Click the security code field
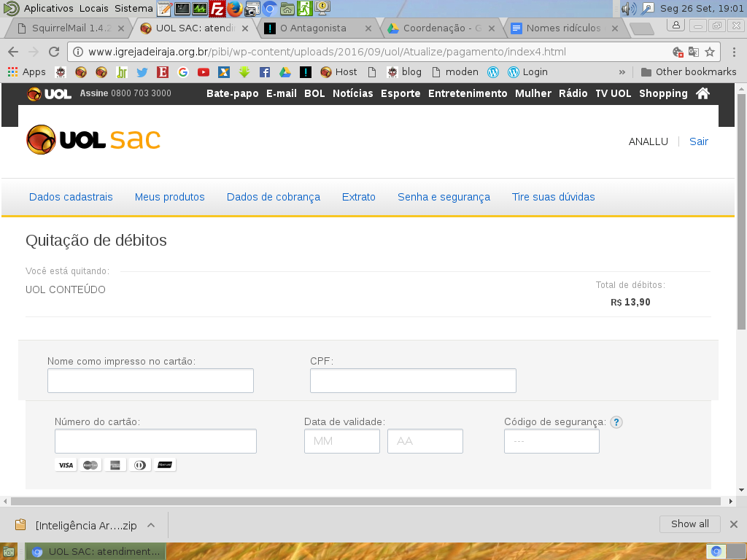This screenshot has width=747, height=560. pyautogui.click(x=551, y=441)
